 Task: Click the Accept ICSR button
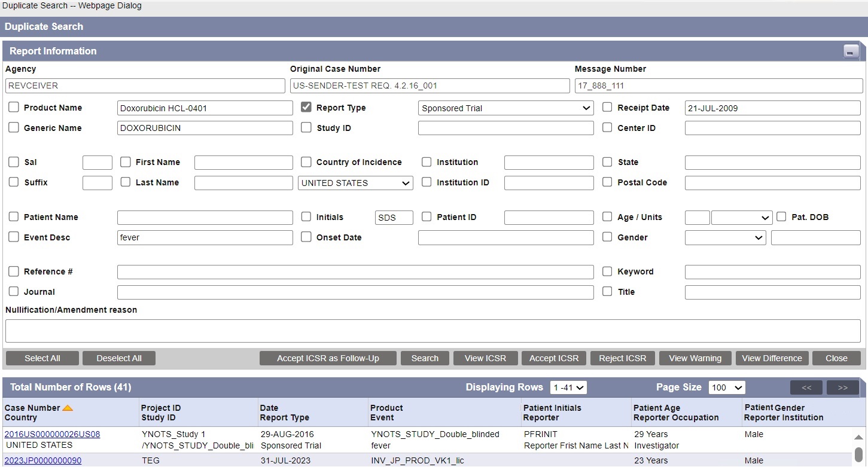coord(554,358)
